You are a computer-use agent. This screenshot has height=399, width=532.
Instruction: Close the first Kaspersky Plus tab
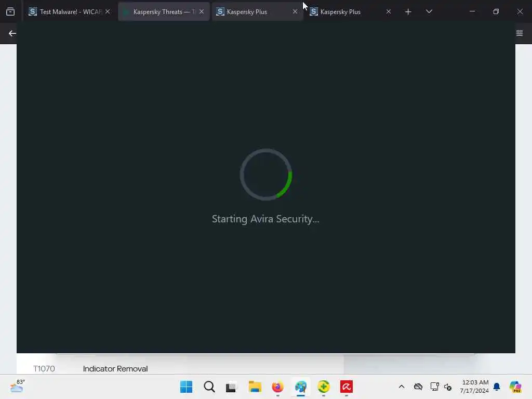[x=295, y=11]
